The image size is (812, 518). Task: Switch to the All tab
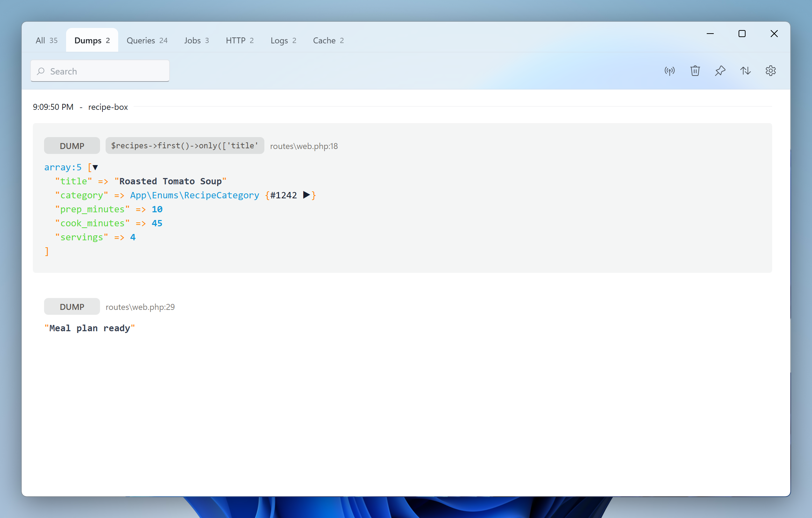[x=47, y=41]
